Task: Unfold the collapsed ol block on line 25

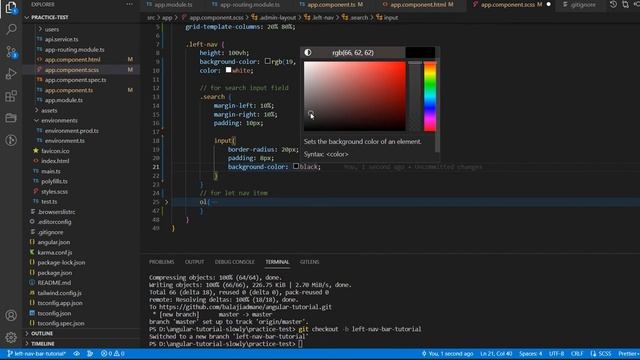Action: 166,202
